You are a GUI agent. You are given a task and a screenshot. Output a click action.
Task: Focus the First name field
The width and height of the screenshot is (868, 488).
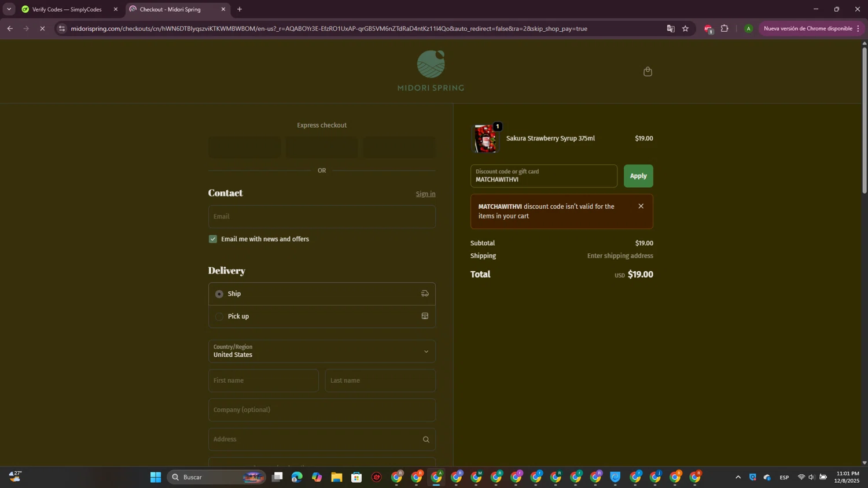(x=263, y=380)
